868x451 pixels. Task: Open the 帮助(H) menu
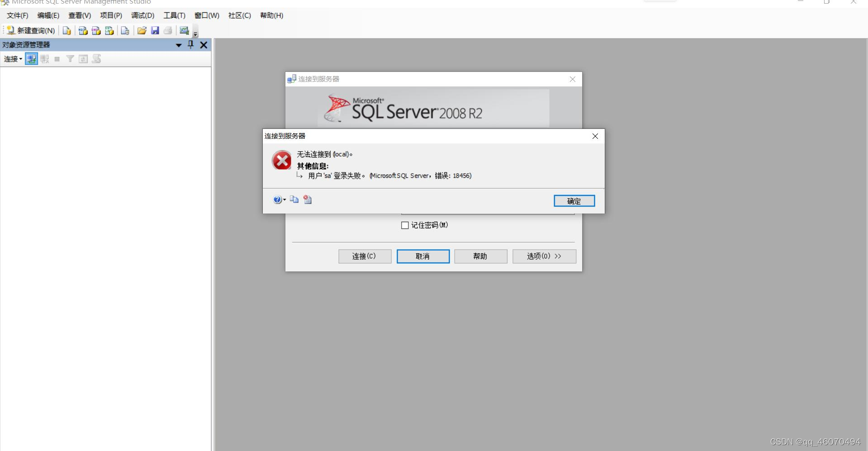click(271, 15)
